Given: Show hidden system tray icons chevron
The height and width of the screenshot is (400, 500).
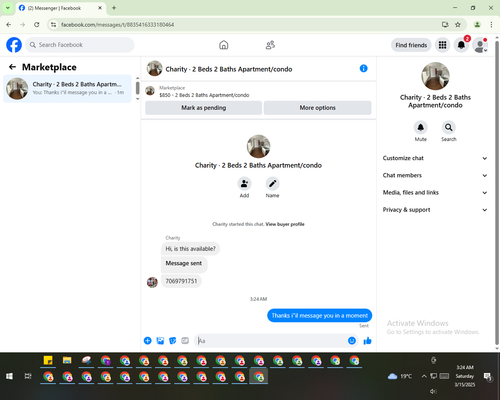Looking at the screenshot, I should [x=424, y=376].
